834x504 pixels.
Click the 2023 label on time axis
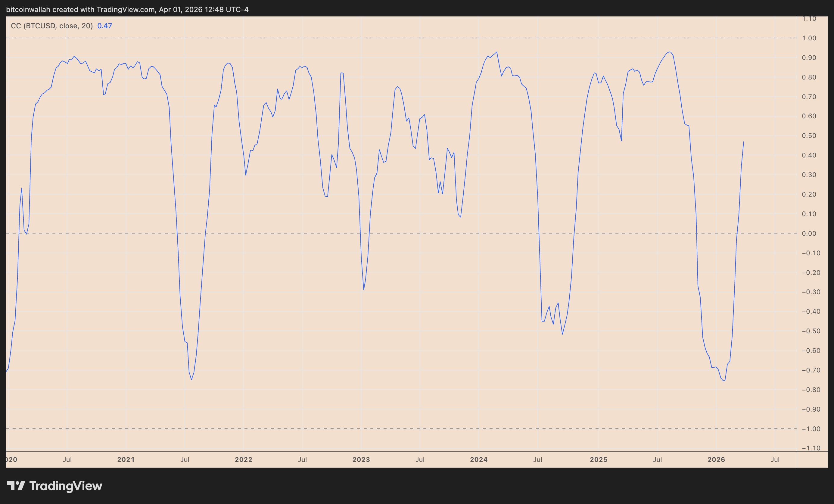click(x=361, y=460)
